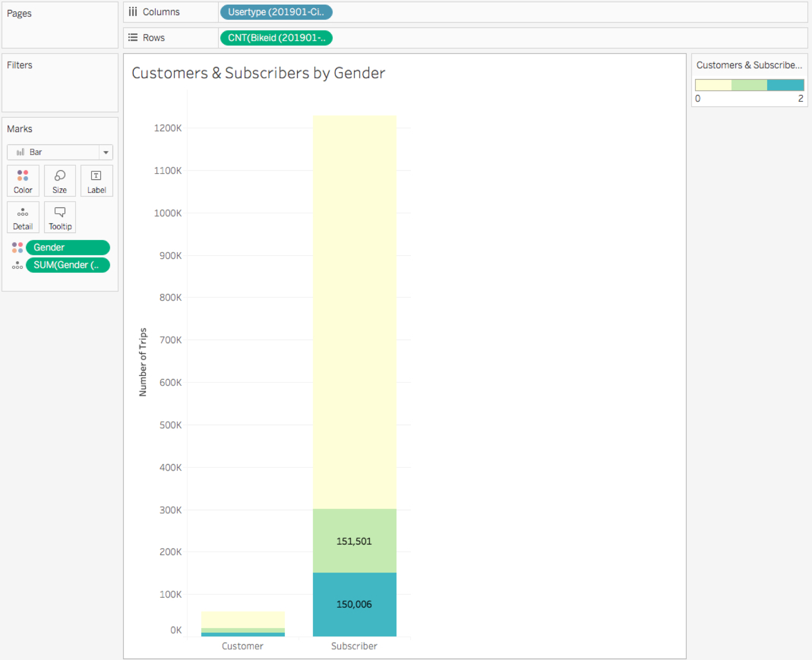
Task: Click the Columns shelf icon
Action: click(x=133, y=12)
